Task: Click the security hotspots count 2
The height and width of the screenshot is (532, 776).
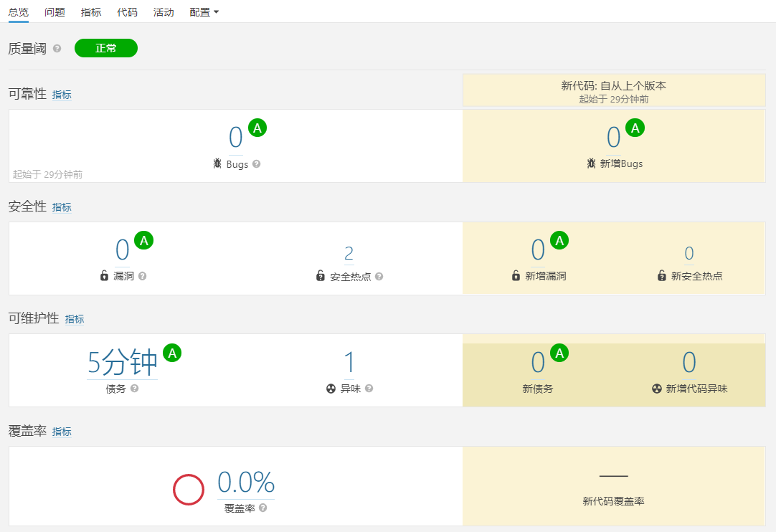Action: tap(349, 253)
